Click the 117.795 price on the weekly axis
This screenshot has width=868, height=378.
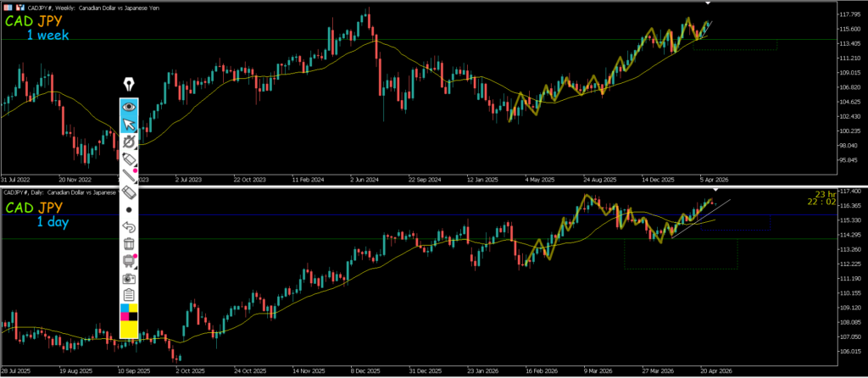coord(851,14)
